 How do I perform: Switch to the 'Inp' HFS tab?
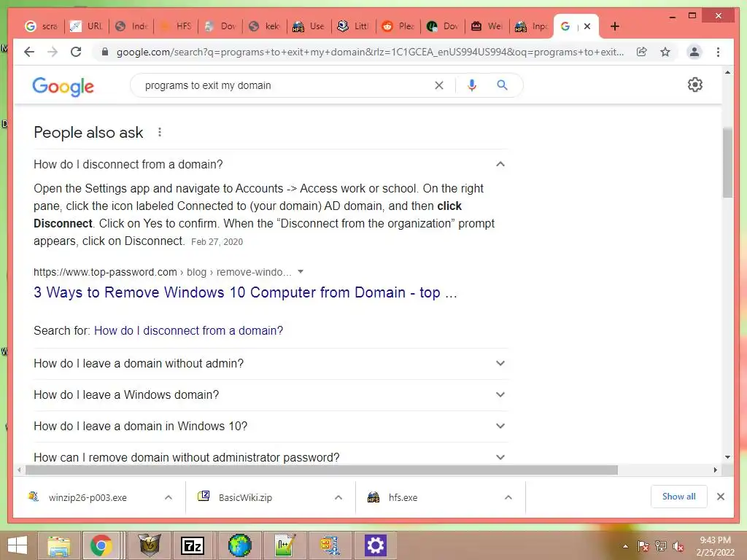(532, 26)
